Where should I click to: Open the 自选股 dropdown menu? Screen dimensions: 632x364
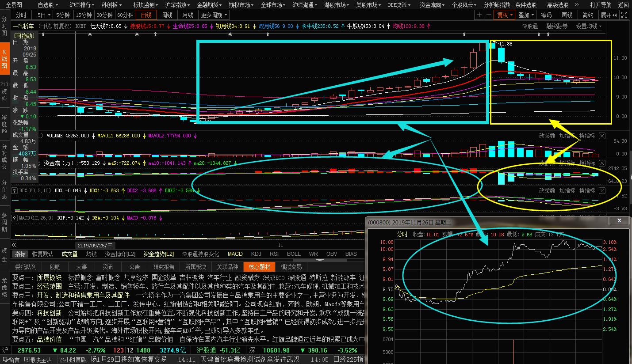tap(48, 5)
